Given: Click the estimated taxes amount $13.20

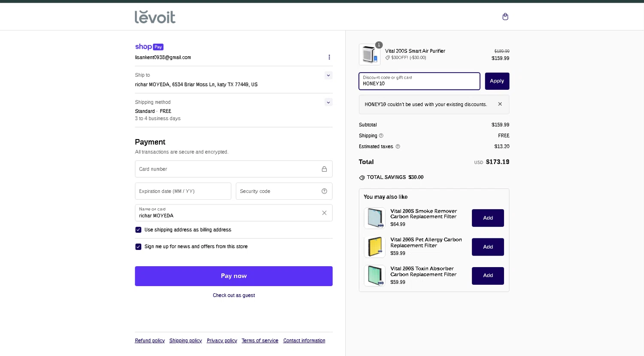Looking at the screenshot, I should (x=502, y=146).
